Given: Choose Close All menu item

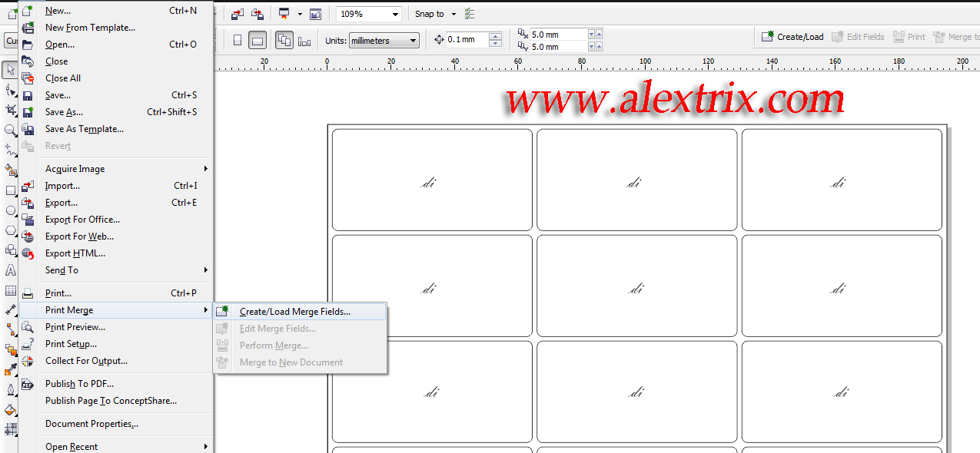Looking at the screenshot, I should point(116,78).
